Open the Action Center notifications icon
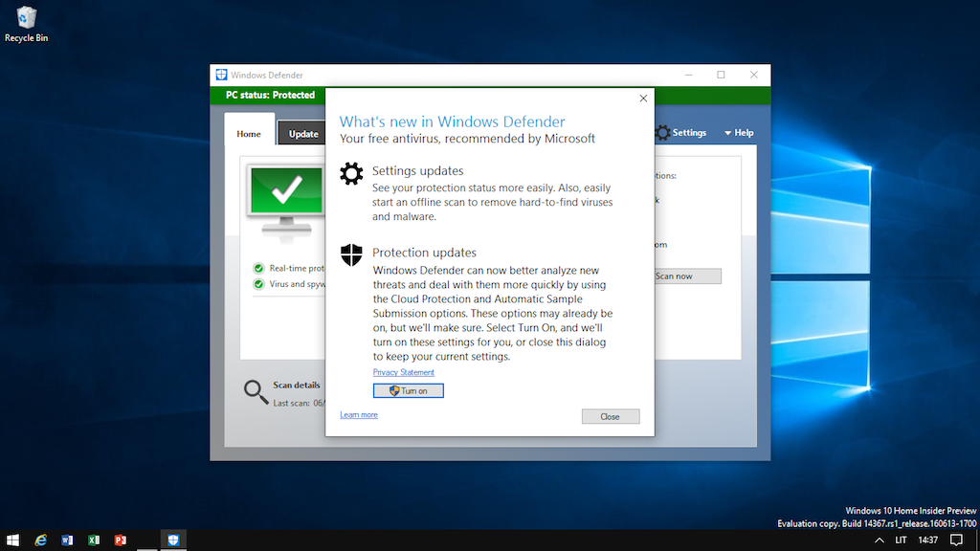This screenshot has width=980, height=551. click(x=955, y=540)
